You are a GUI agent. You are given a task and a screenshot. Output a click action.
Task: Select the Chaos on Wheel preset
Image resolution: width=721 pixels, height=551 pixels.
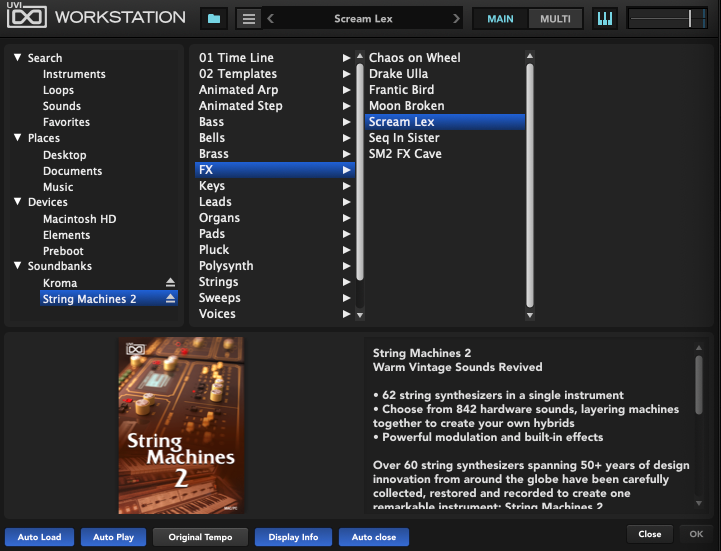click(x=445, y=57)
